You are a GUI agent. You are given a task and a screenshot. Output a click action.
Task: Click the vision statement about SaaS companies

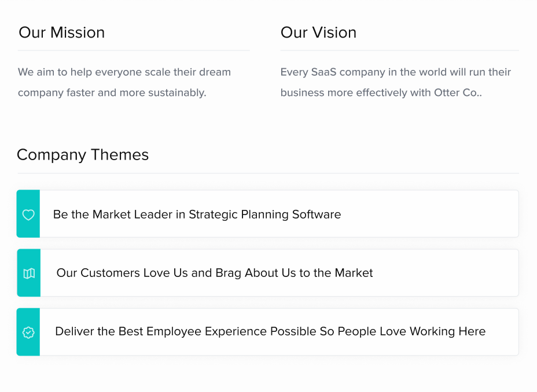(x=396, y=82)
